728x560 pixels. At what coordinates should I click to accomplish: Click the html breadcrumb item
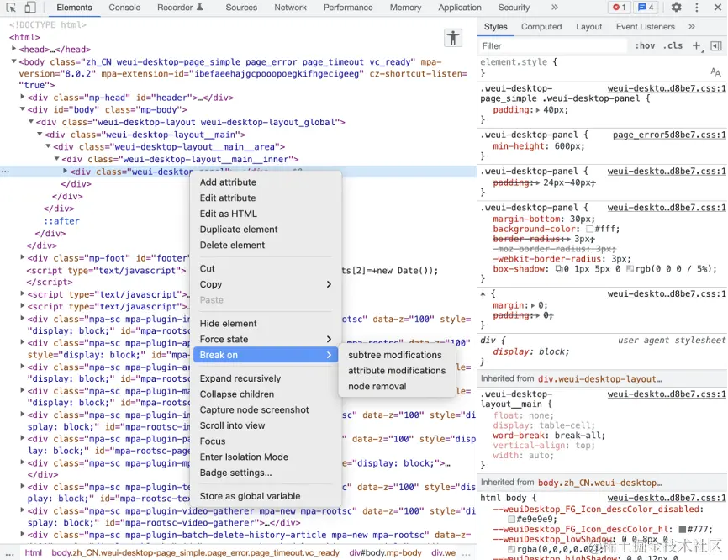point(33,553)
